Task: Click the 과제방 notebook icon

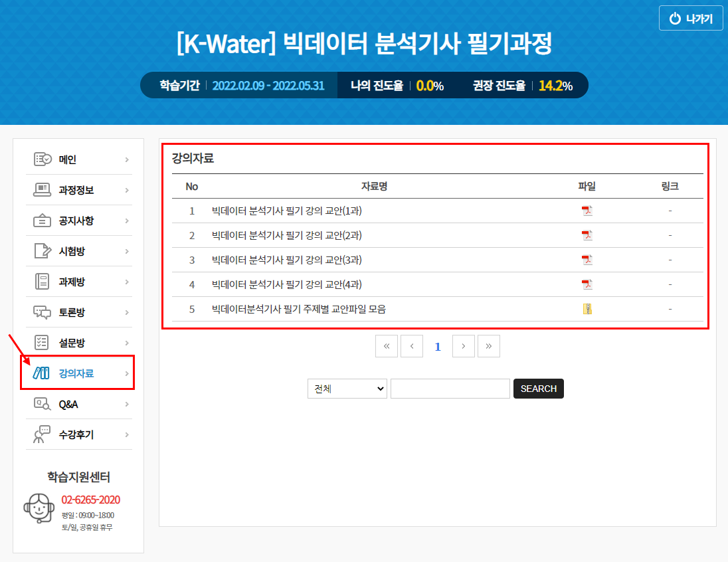Action: [x=43, y=282]
